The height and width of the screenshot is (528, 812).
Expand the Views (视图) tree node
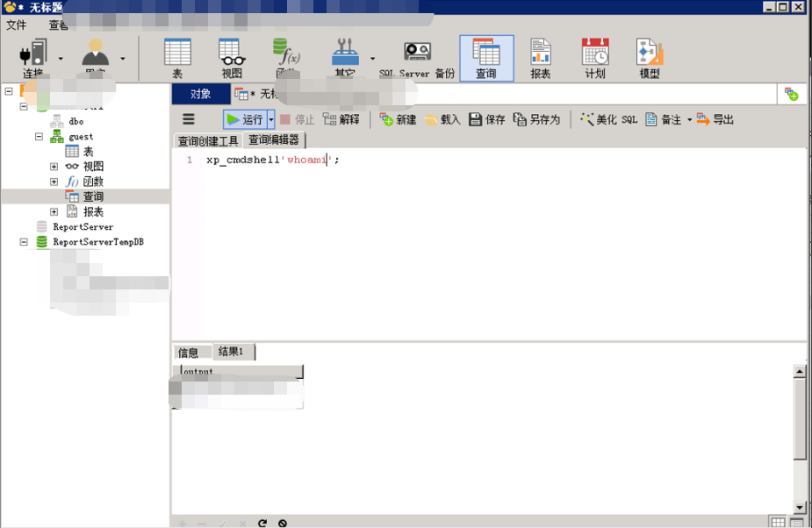[x=54, y=167]
